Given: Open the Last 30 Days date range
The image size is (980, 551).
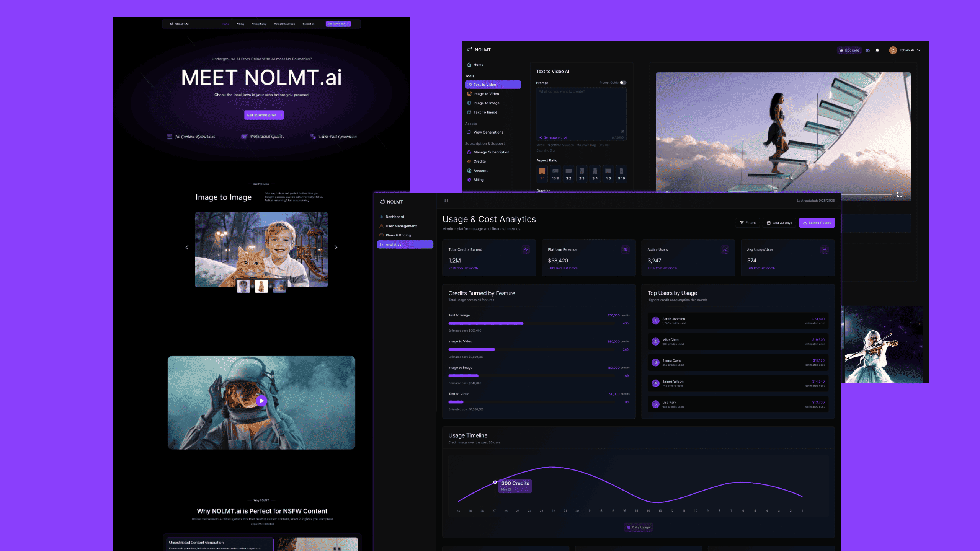Looking at the screenshot, I should [x=779, y=223].
